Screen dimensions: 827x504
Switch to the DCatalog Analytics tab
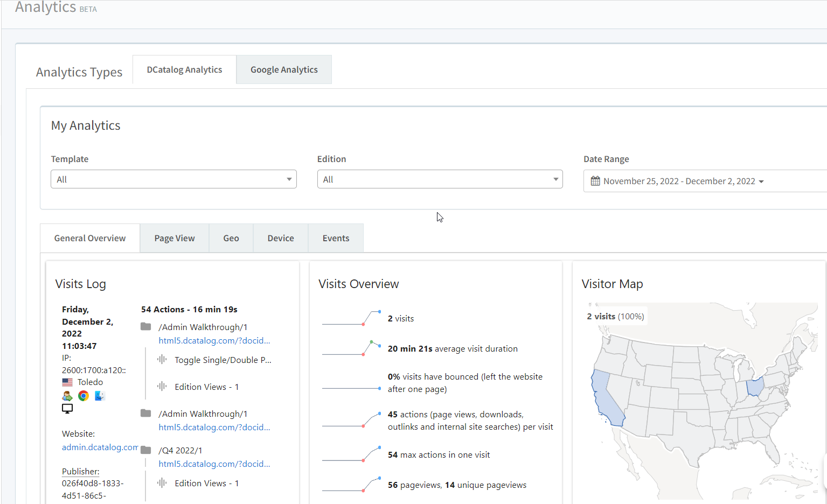coord(184,69)
